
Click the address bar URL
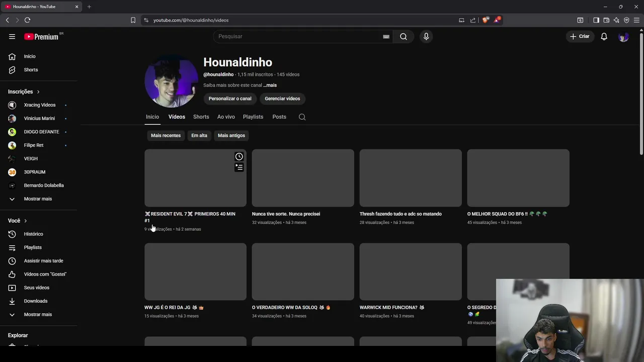(191, 20)
